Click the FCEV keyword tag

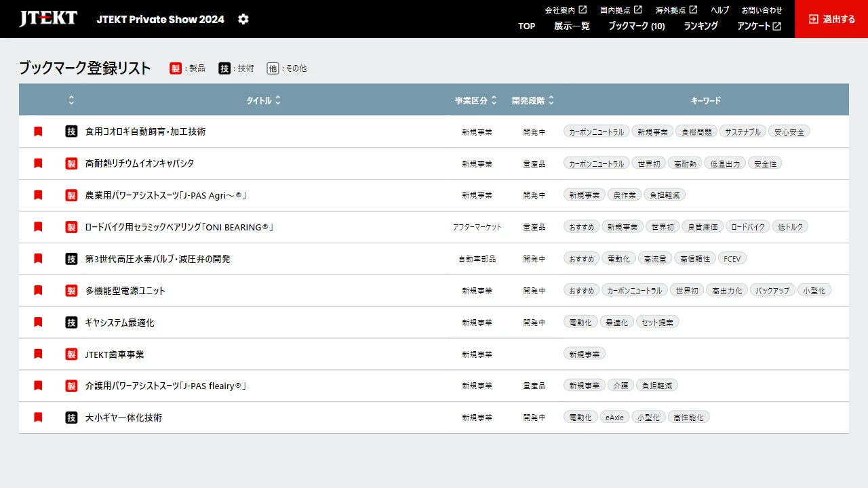click(732, 259)
